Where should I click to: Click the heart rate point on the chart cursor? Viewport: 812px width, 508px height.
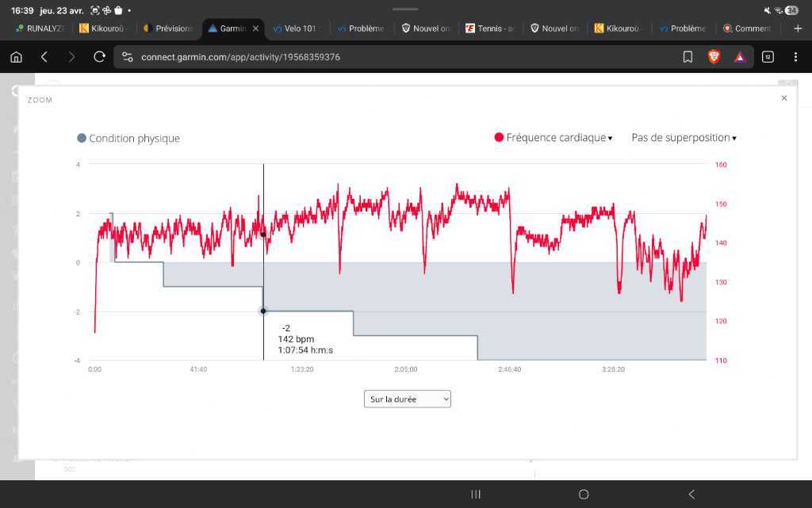263,234
